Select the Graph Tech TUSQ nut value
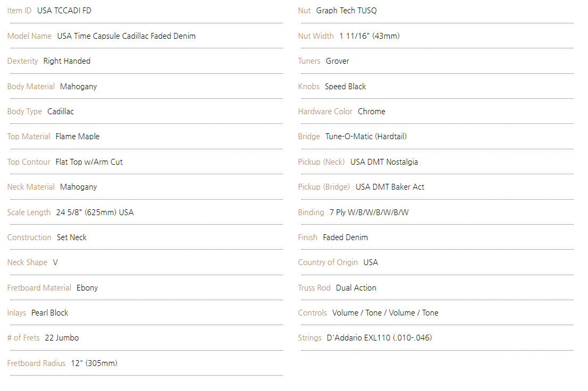 point(346,11)
